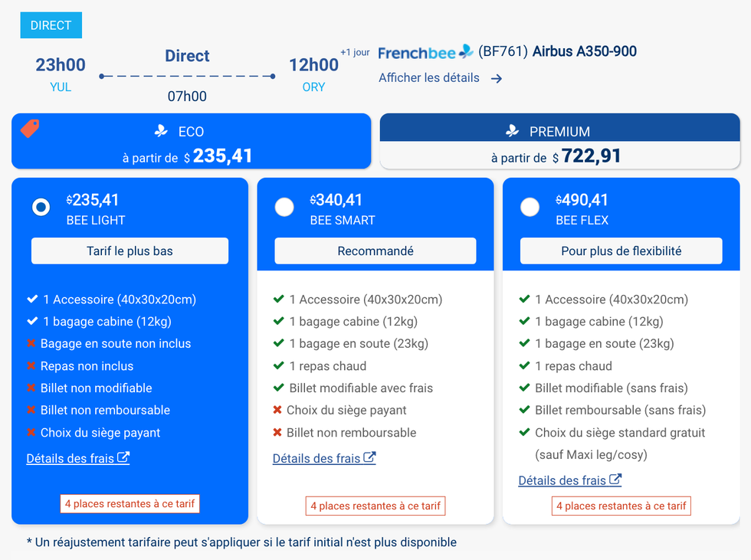
Task: Switch to the PREMIUM cabin tab
Action: tap(559, 142)
